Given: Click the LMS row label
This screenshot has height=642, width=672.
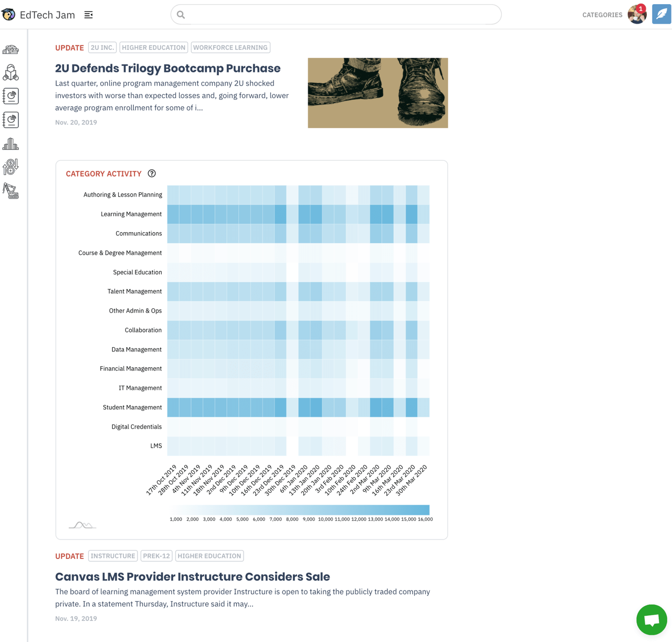Looking at the screenshot, I should pos(156,446).
